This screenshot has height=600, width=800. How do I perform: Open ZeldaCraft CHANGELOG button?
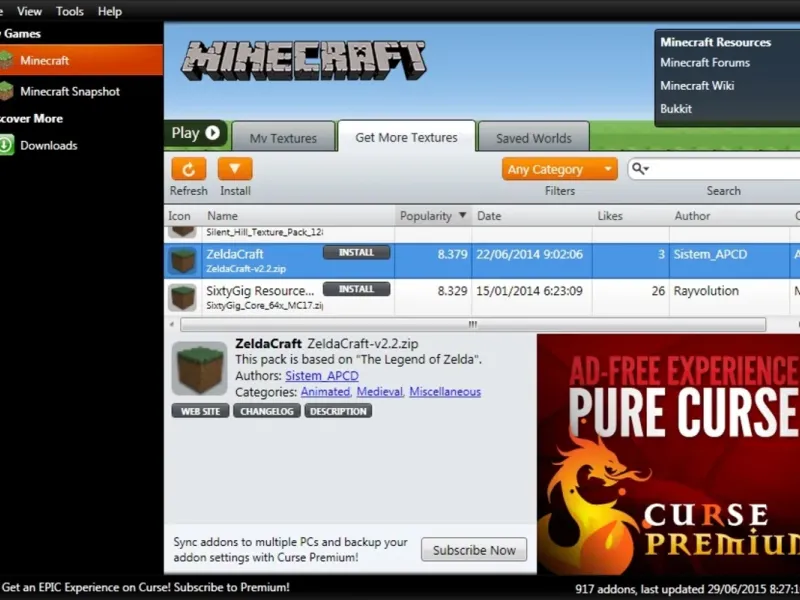tap(267, 411)
